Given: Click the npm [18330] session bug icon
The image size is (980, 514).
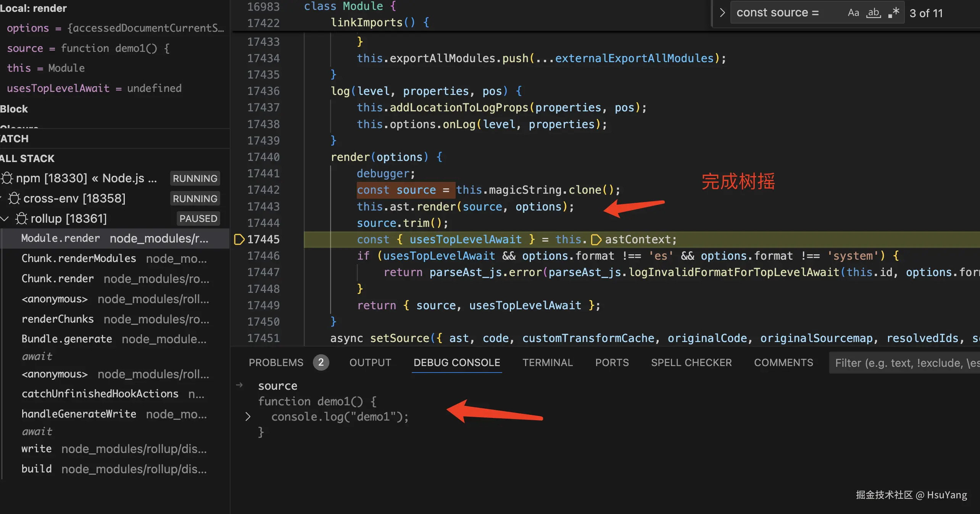Looking at the screenshot, I should pos(7,178).
